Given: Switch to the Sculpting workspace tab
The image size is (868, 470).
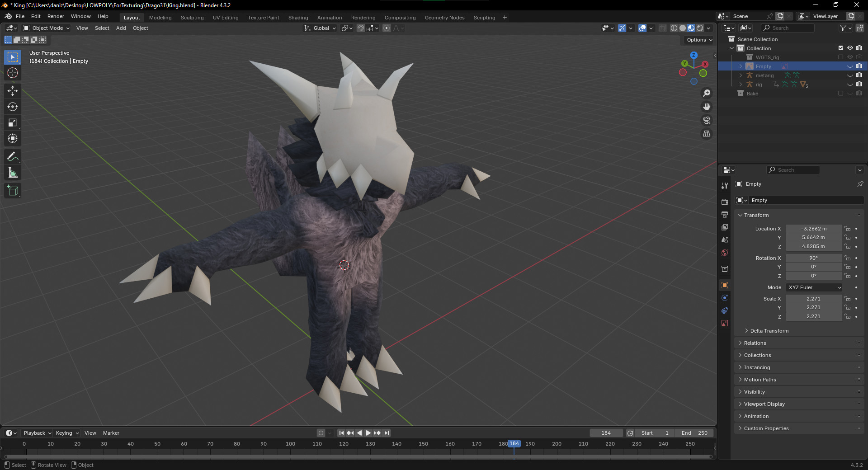Looking at the screenshot, I should point(192,18).
